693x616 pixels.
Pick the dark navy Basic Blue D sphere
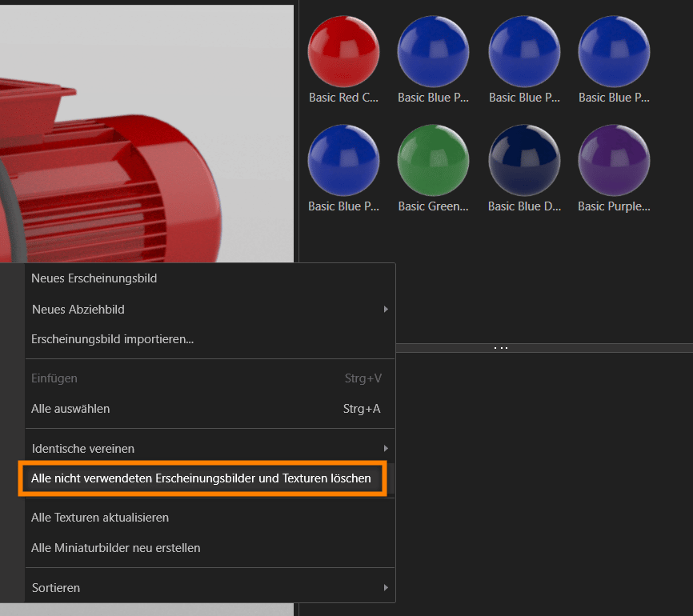point(524,160)
